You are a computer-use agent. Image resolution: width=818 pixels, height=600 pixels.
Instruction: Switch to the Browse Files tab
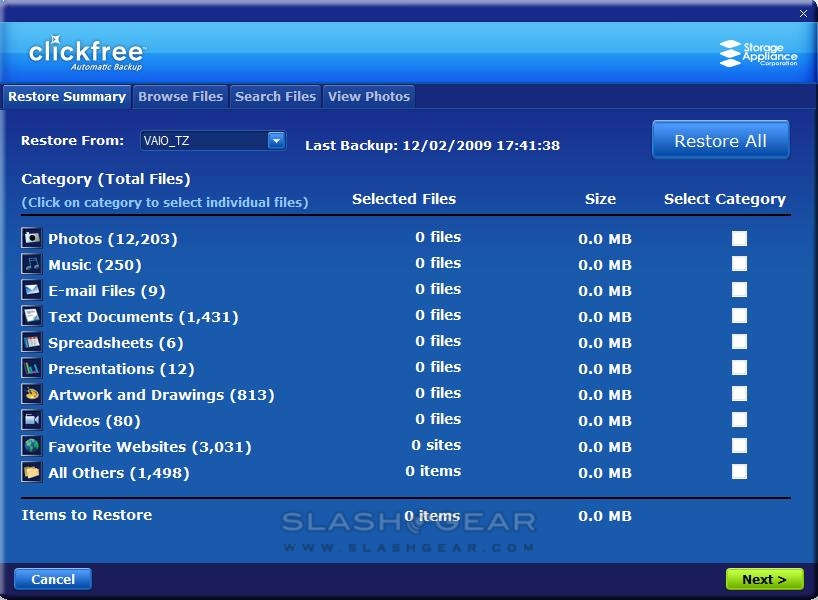coord(180,97)
